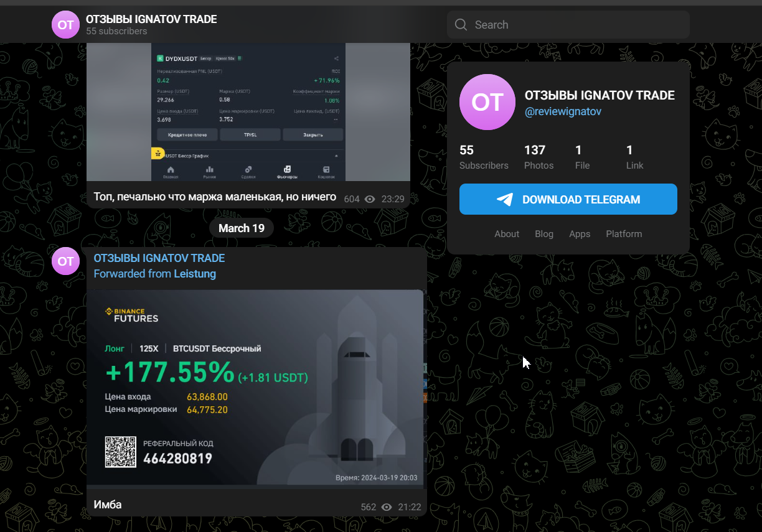Screen dimensions: 762x532
Task: Open the About footer link
Action: pyautogui.click(x=507, y=234)
